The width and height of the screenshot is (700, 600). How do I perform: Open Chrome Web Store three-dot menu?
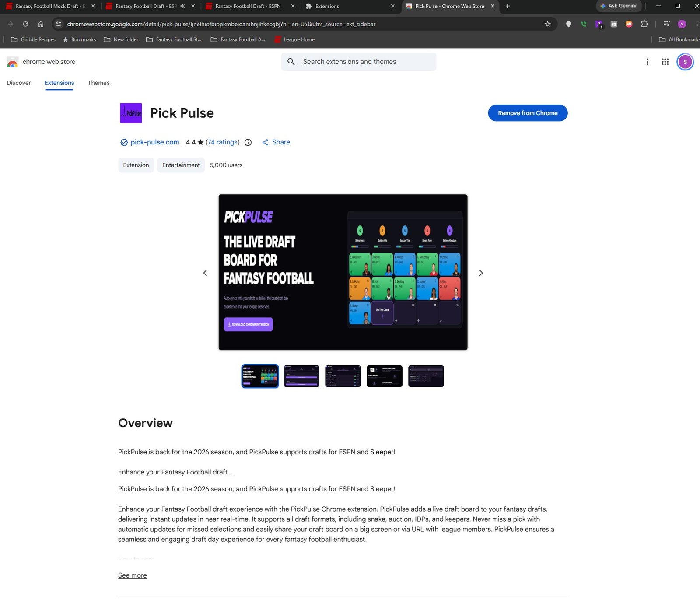(647, 62)
